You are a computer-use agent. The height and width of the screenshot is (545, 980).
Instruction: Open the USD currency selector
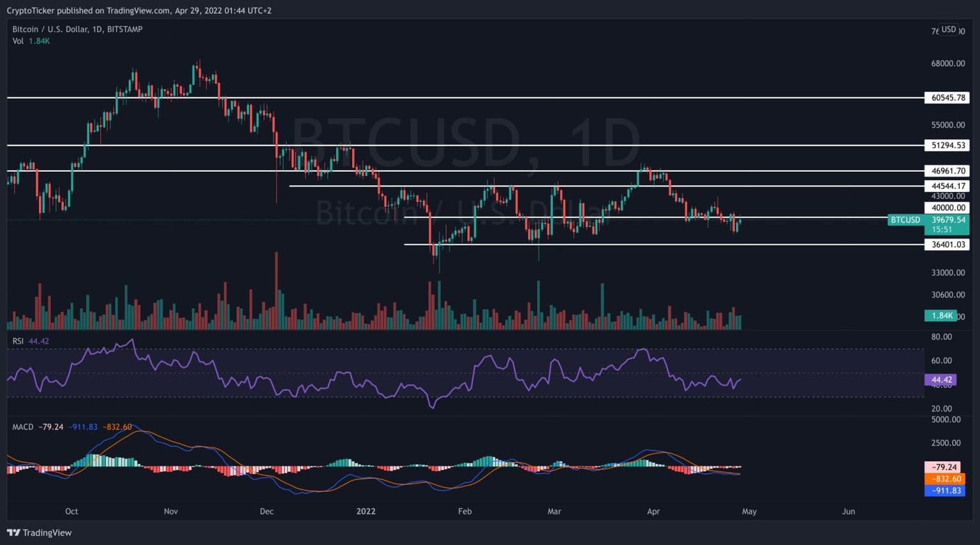[x=949, y=29]
